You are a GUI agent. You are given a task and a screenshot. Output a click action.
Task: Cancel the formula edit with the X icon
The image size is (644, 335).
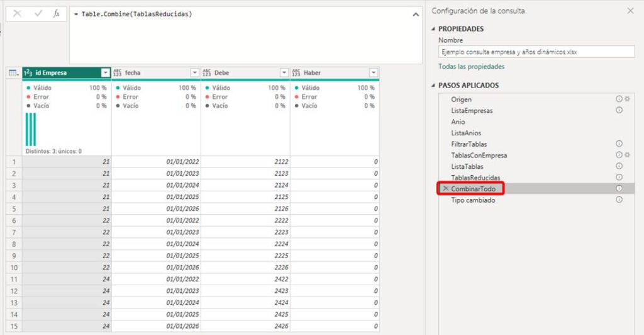pos(17,13)
